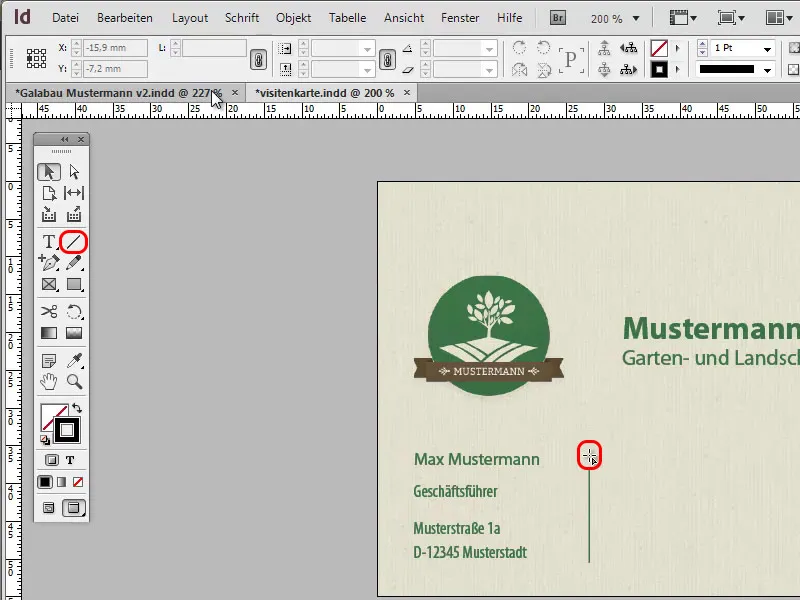Screen dimensions: 800x600
Task: Swap fill and stroke colors
Action: [77, 408]
